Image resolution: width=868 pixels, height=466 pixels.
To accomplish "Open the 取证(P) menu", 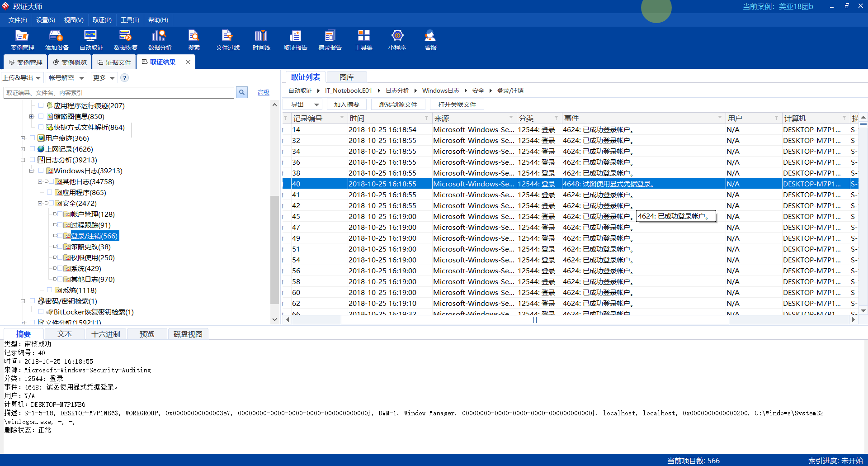I will tap(102, 20).
